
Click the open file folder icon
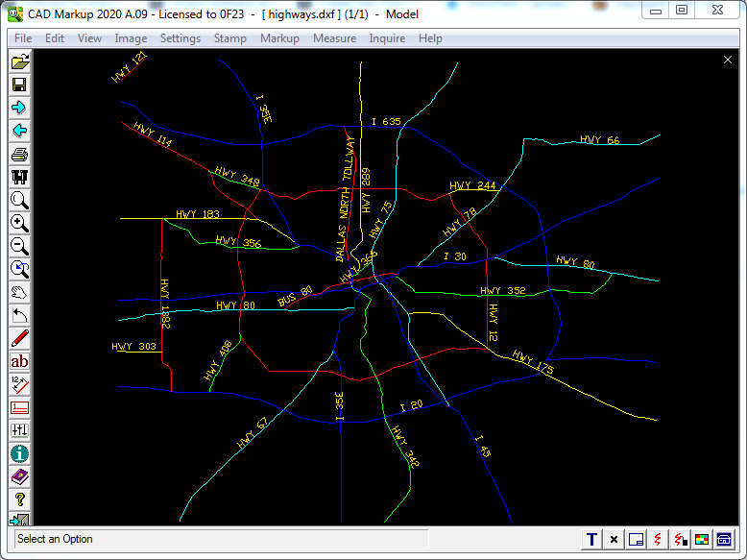point(19,61)
